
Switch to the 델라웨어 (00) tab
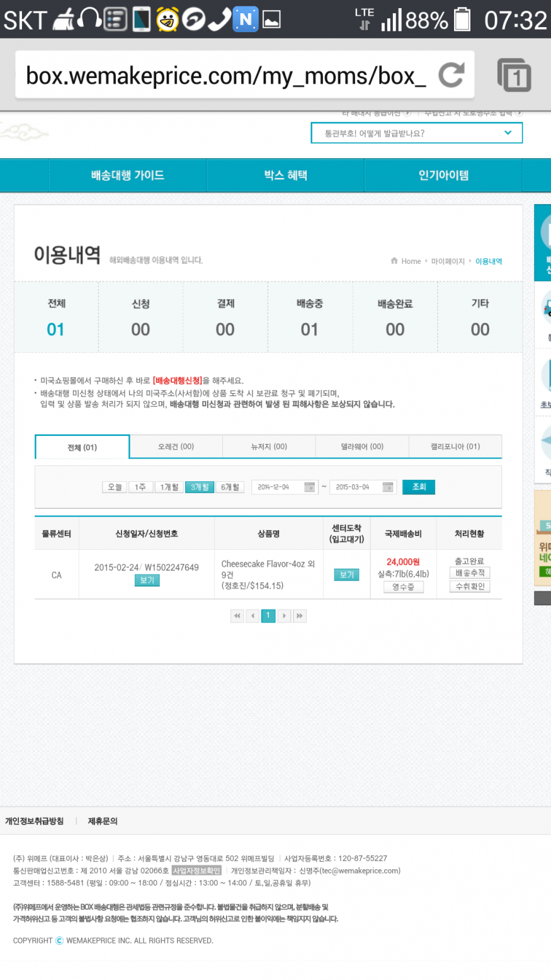[362, 447]
